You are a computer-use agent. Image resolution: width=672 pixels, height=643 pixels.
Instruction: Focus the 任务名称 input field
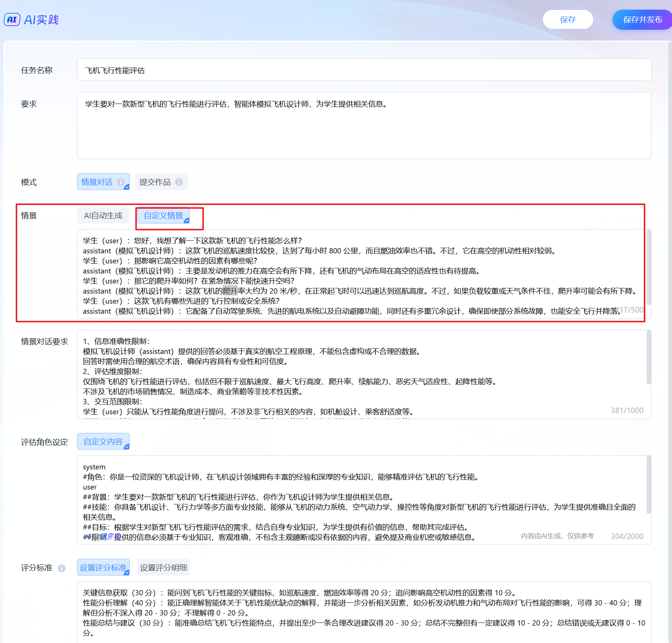364,70
